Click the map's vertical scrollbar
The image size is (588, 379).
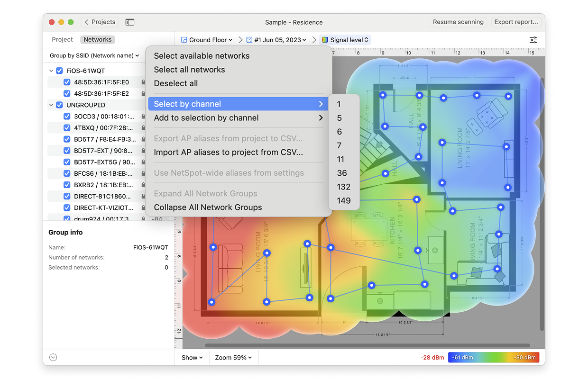(542, 204)
